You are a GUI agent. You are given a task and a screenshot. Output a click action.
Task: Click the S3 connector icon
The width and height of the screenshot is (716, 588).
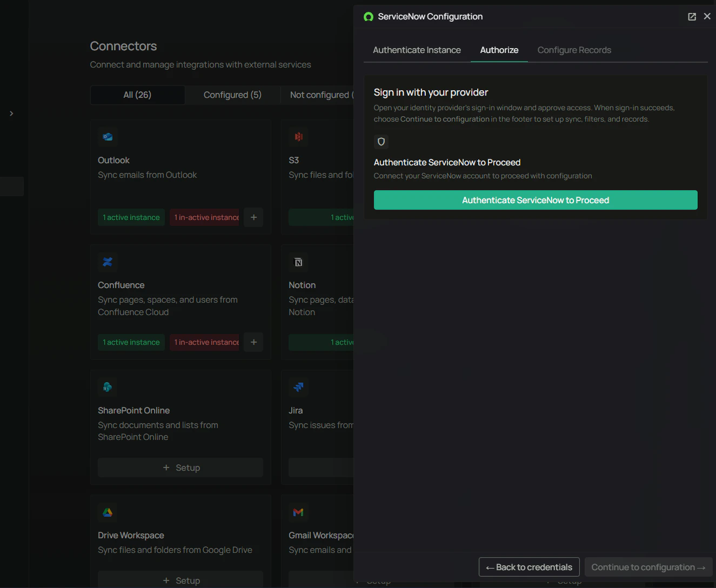tap(298, 137)
